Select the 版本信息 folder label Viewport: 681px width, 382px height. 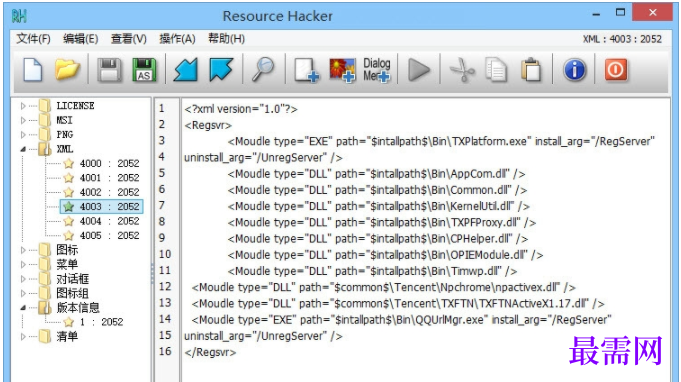click(78, 307)
